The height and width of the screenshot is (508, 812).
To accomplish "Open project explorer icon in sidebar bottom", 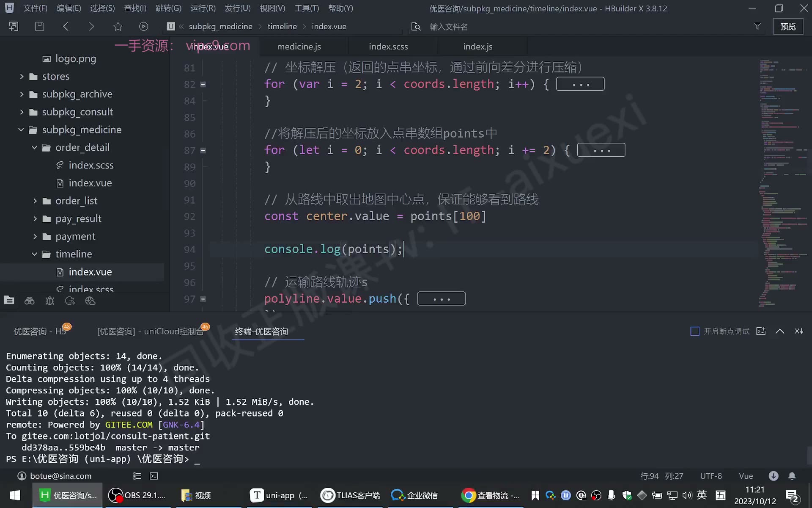I will pos(9,301).
